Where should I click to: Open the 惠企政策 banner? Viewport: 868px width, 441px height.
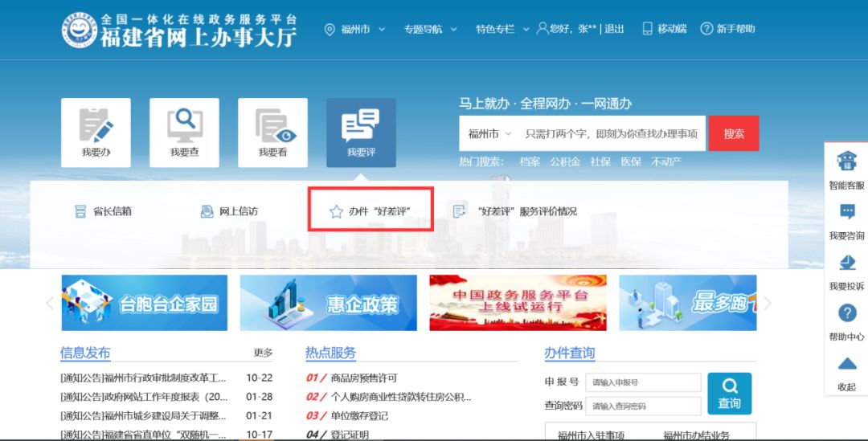328,303
